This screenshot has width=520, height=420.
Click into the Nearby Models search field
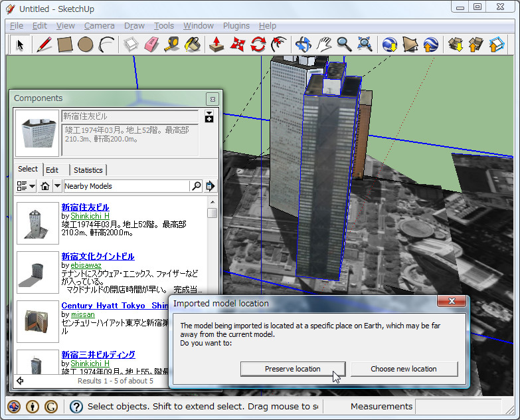[x=126, y=186]
